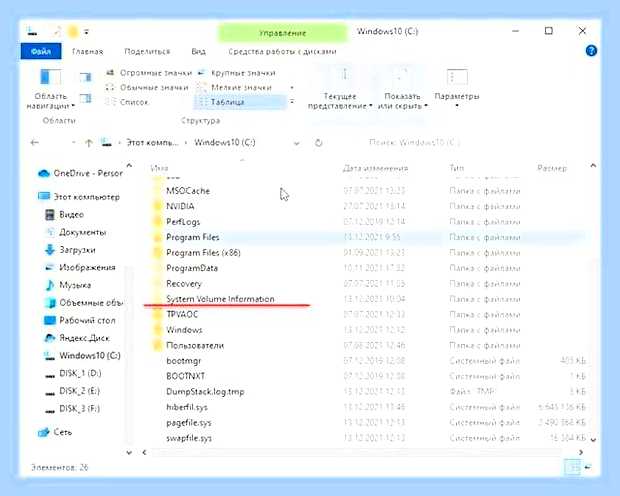
Task: Open Текущее представление dropdown
Action: tap(340, 89)
